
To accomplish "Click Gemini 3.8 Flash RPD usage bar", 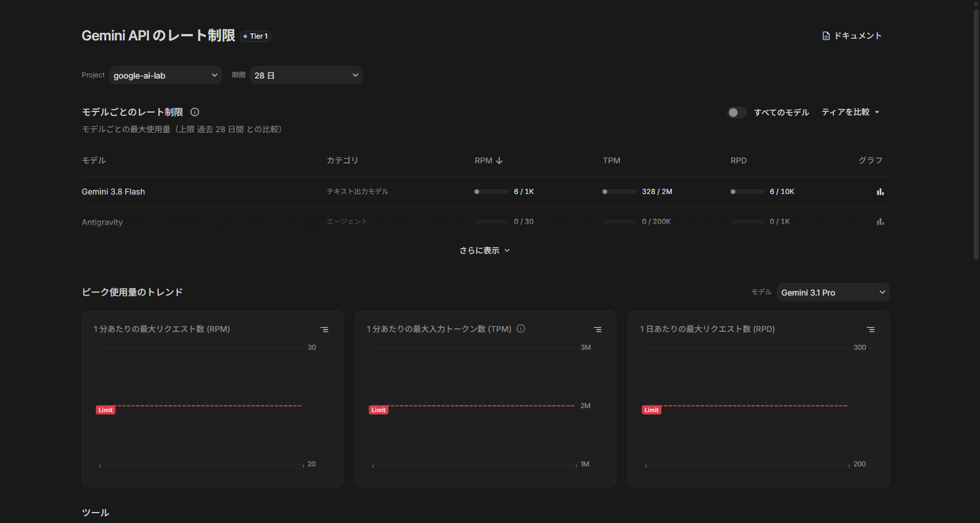I will pyautogui.click(x=748, y=192).
